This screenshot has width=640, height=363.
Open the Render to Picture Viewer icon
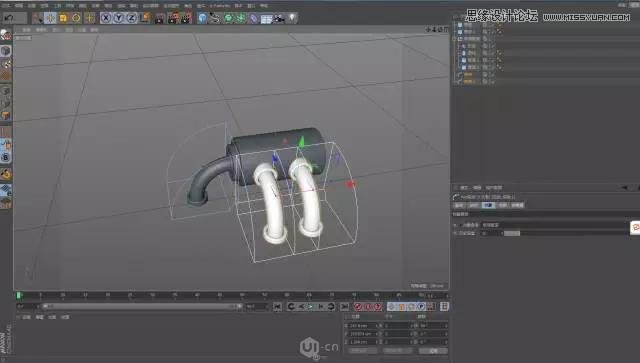point(173,18)
